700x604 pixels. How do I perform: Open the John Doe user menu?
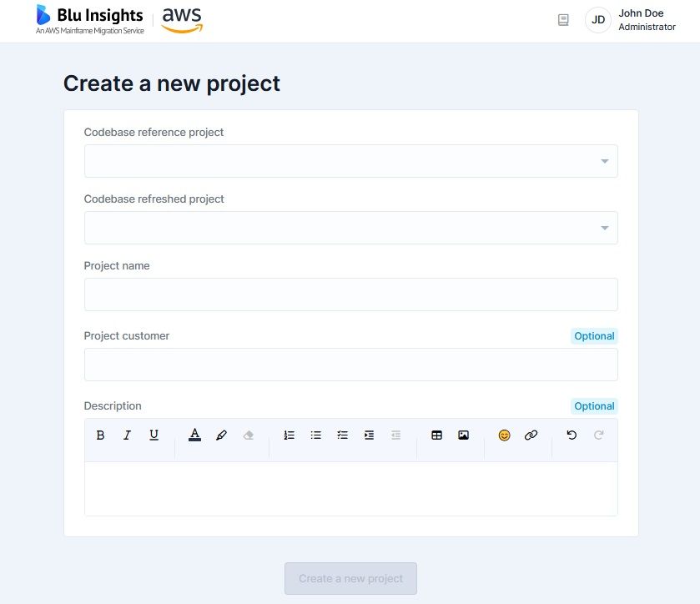pyautogui.click(x=631, y=20)
